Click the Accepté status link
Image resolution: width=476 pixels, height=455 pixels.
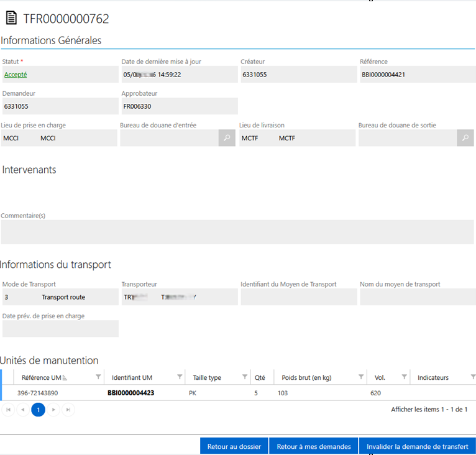[x=16, y=75]
